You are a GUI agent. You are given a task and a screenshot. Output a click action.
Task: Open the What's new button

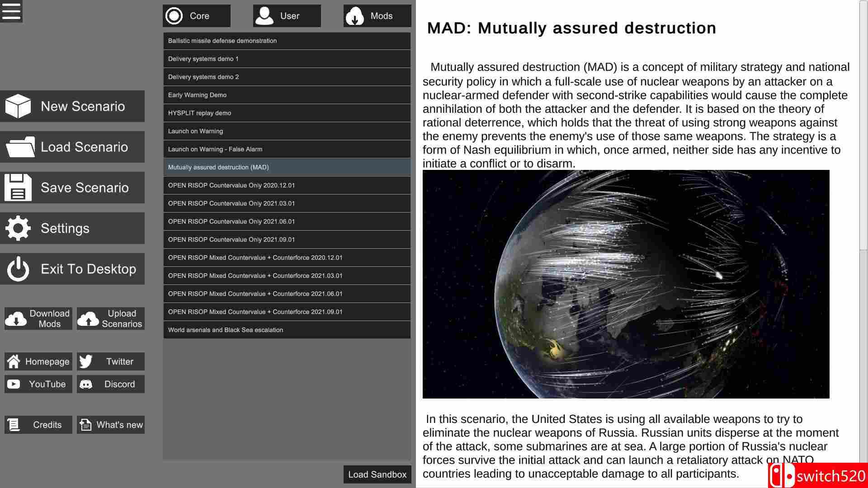pos(111,425)
